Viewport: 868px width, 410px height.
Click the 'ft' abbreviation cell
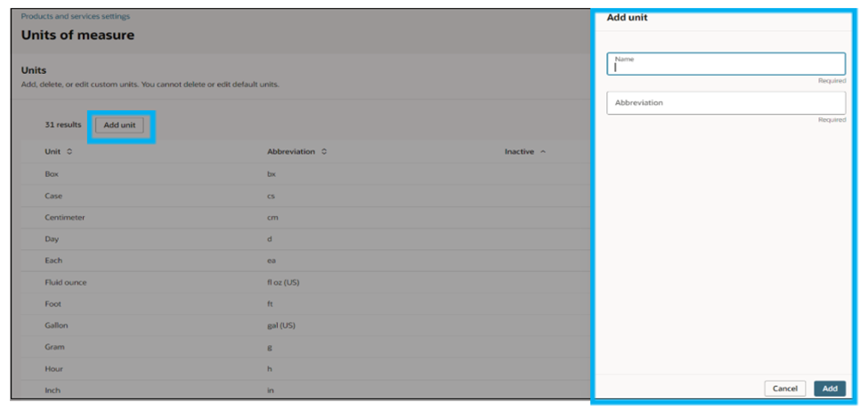[x=270, y=304]
